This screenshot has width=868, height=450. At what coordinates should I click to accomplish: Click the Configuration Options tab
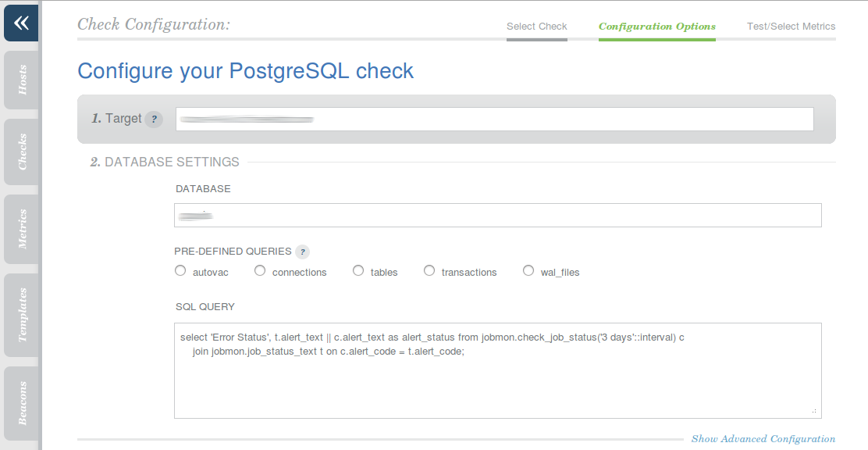656,26
